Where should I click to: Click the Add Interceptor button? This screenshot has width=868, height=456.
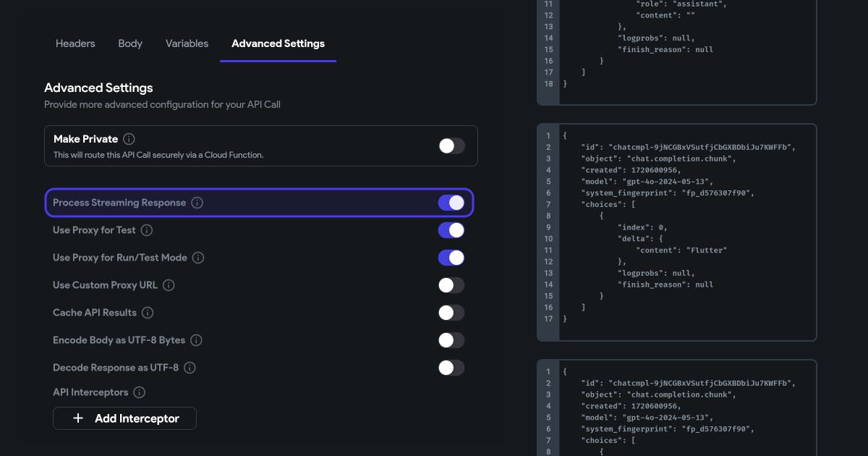(x=124, y=418)
